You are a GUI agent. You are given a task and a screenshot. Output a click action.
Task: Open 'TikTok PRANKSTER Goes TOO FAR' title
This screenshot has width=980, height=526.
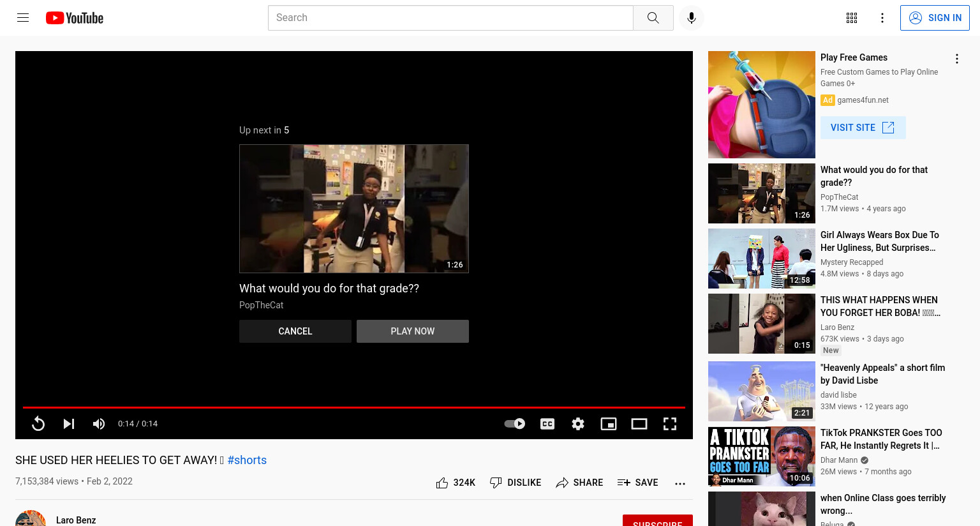click(x=881, y=439)
